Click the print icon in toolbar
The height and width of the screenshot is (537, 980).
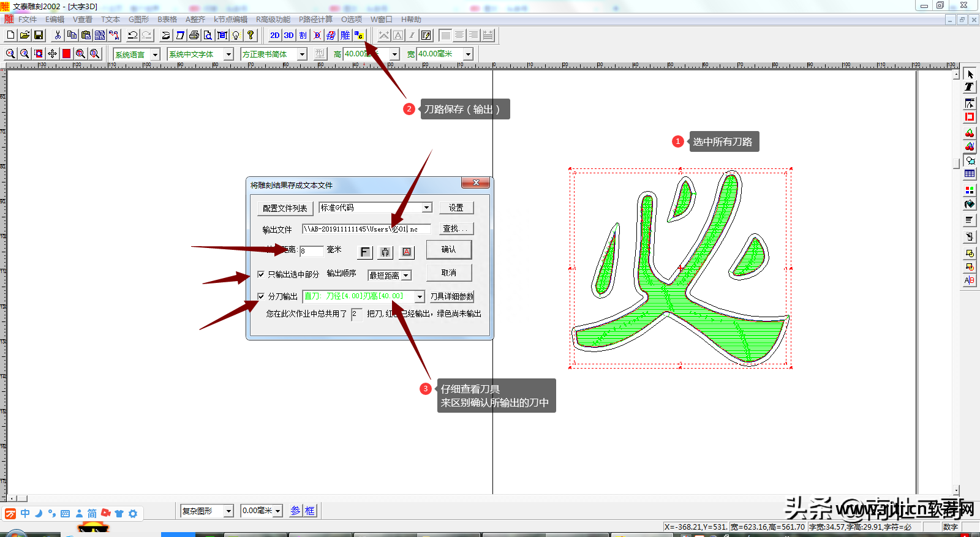click(194, 36)
